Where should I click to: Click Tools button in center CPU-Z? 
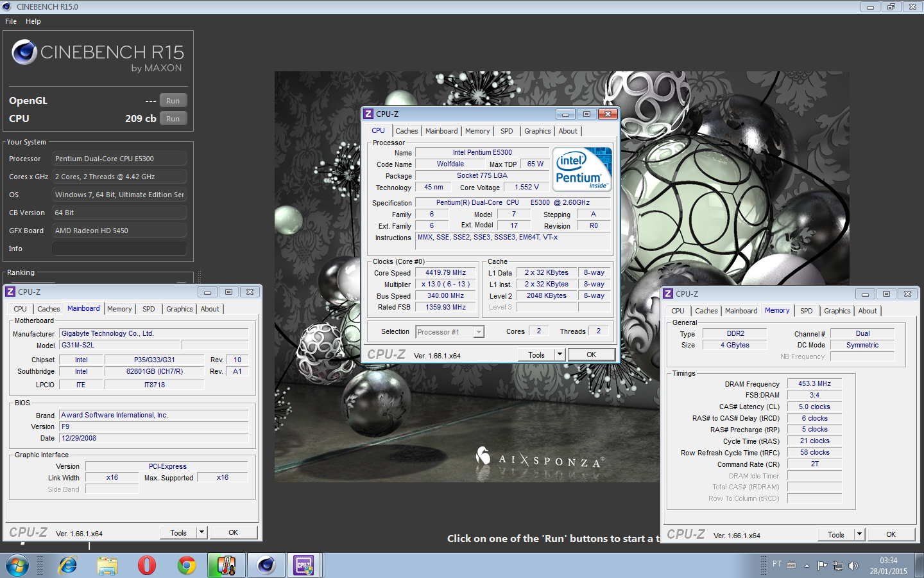[x=536, y=355]
